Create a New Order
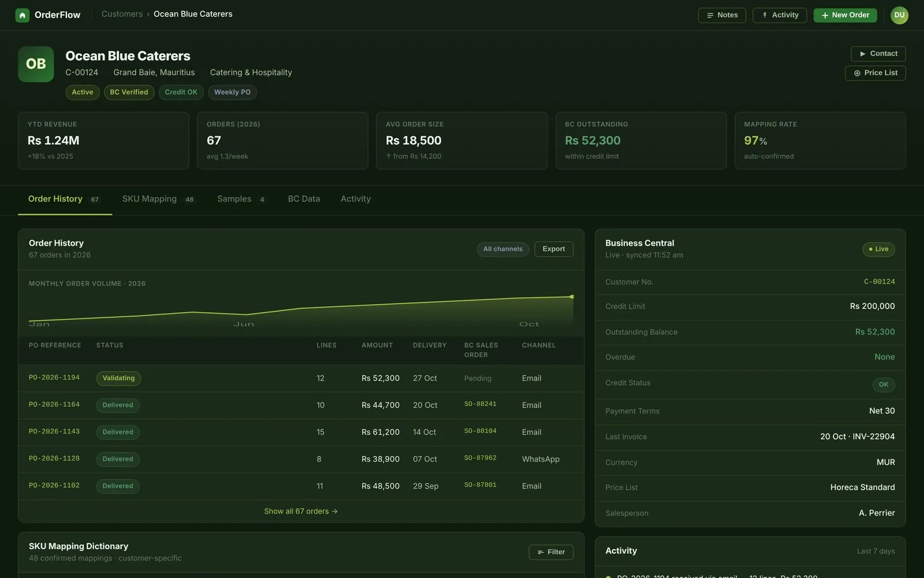 pos(845,15)
